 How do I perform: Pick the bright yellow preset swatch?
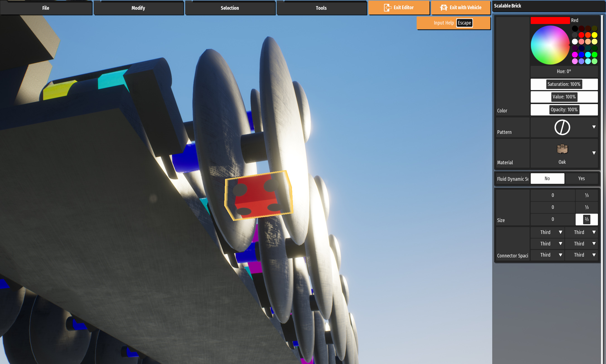coord(594,35)
